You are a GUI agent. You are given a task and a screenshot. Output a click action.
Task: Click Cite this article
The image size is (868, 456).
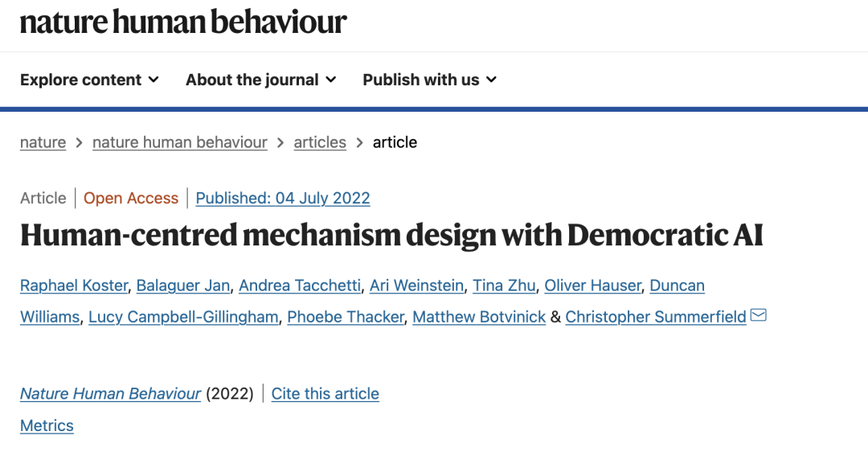[325, 394]
